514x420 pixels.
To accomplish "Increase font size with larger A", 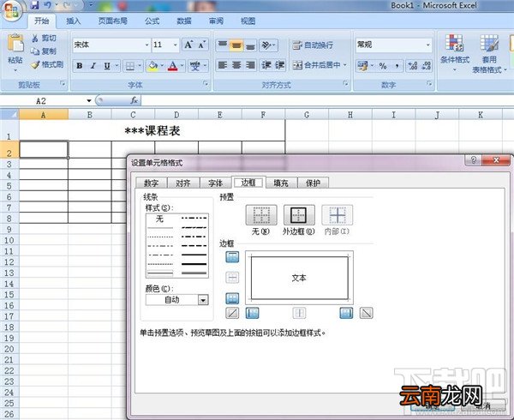I will click(x=188, y=45).
